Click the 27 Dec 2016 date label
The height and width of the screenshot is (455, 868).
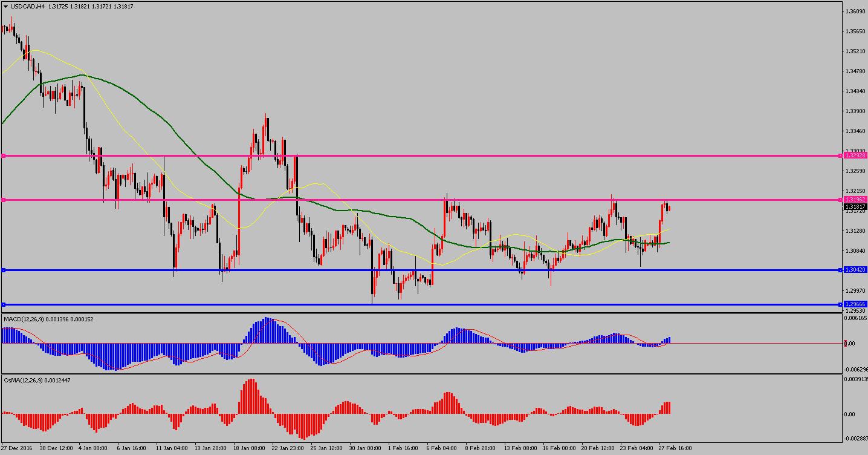coord(18,448)
